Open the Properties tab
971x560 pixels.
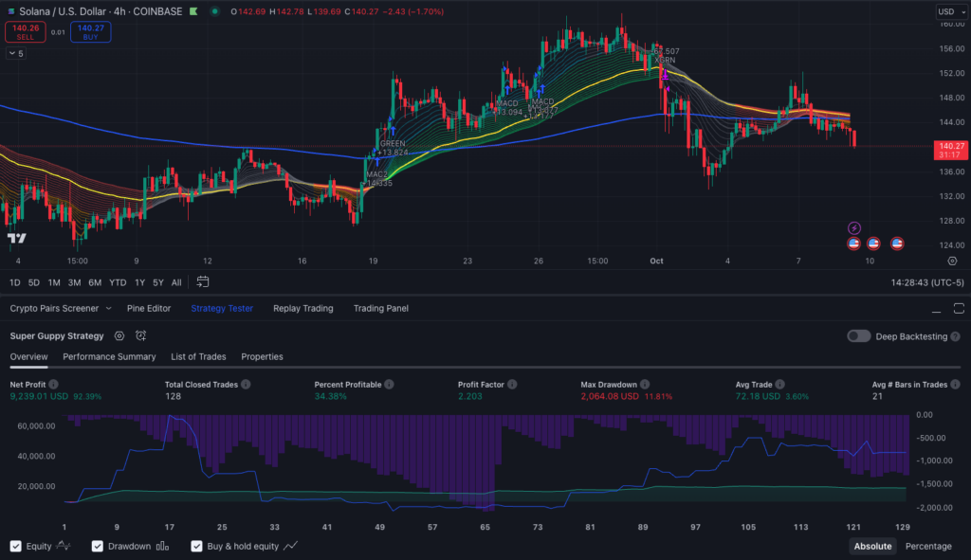[262, 356]
